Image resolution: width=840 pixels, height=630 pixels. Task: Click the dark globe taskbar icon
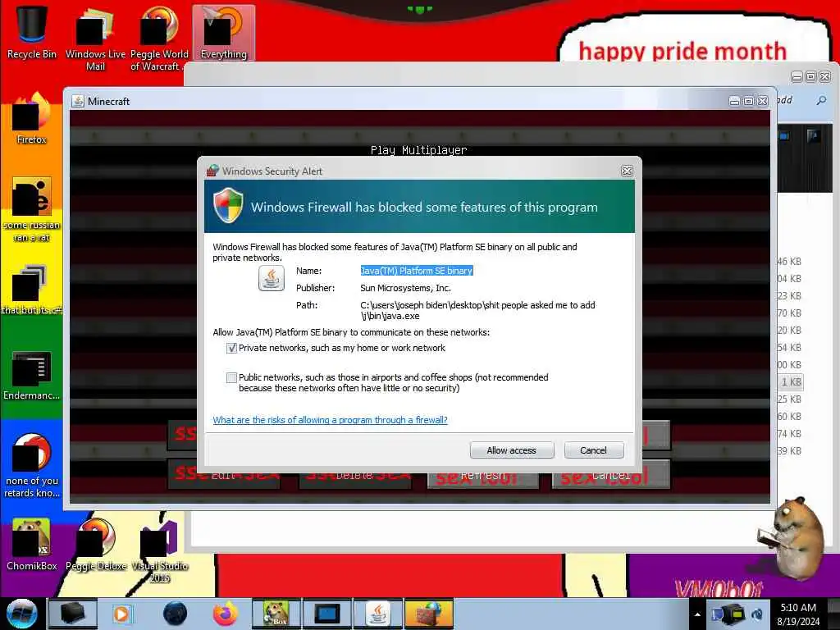click(x=175, y=614)
